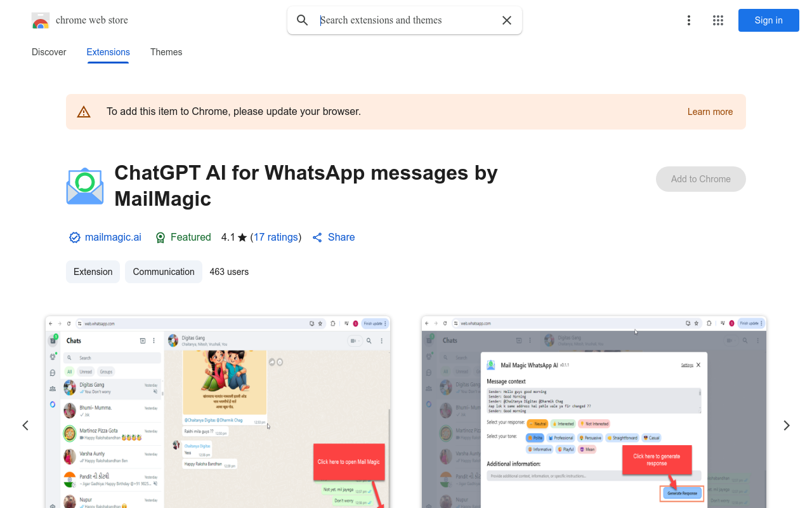This screenshot has width=812, height=508.
Task: Open the first WhatsApp chat screenshot thumbnail
Action: [x=218, y=412]
